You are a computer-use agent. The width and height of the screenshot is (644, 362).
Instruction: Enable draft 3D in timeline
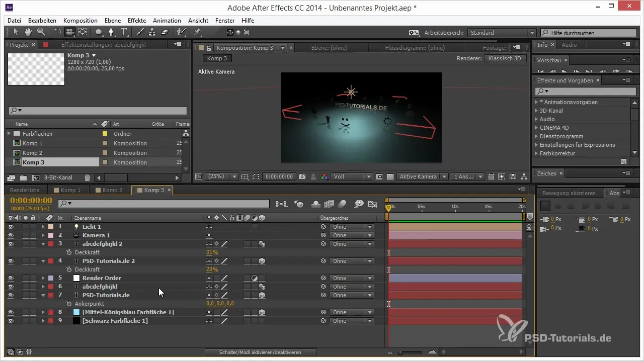click(299, 204)
